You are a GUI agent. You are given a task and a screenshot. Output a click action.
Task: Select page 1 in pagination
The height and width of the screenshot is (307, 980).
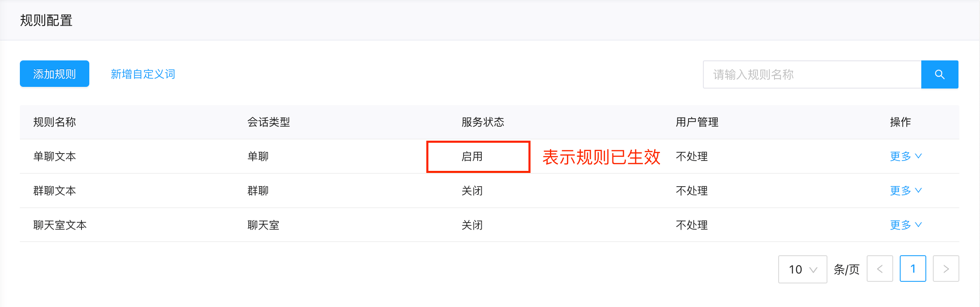click(913, 269)
